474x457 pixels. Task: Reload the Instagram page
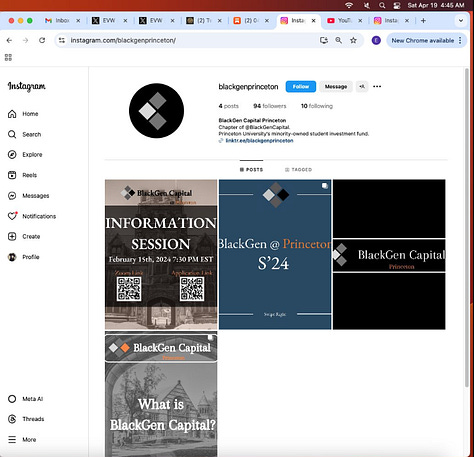pyautogui.click(x=42, y=40)
